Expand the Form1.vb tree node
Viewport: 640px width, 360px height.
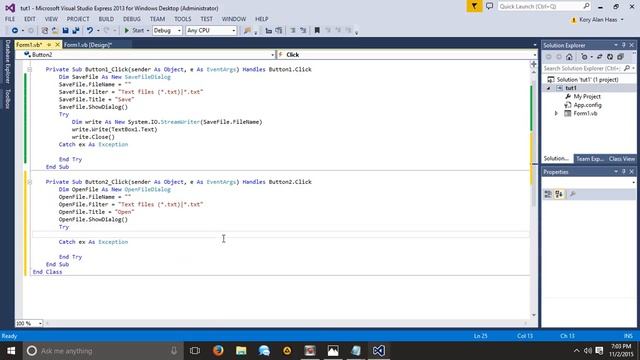556,113
